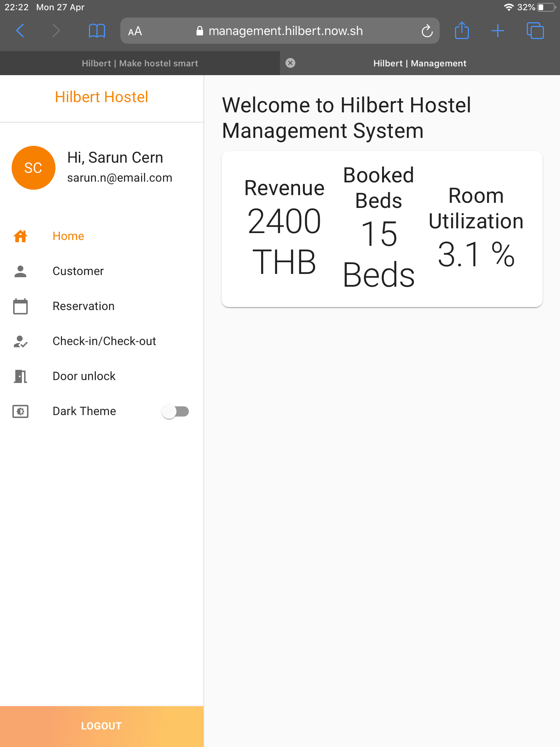Open the Reservation menu item
The width and height of the screenshot is (560, 747).
point(102,306)
